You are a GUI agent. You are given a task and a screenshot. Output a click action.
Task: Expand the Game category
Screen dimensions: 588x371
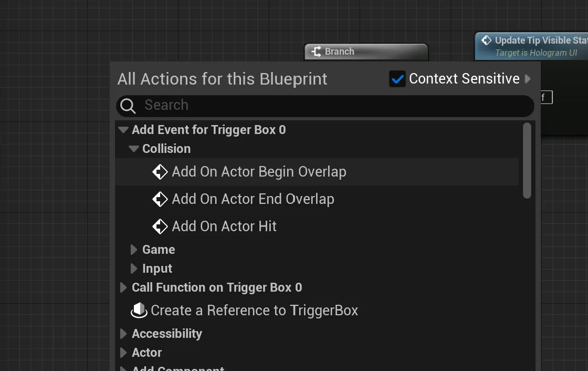coord(134,250)
